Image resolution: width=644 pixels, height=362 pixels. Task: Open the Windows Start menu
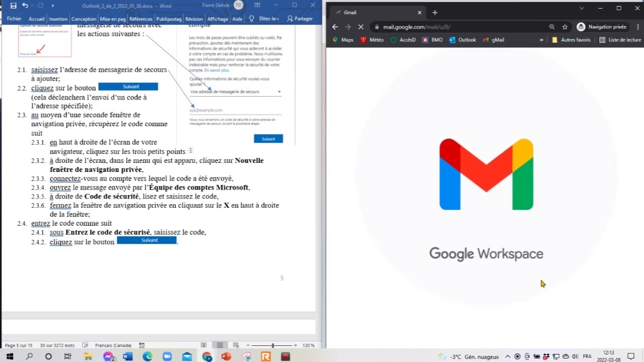click(9, 356)
